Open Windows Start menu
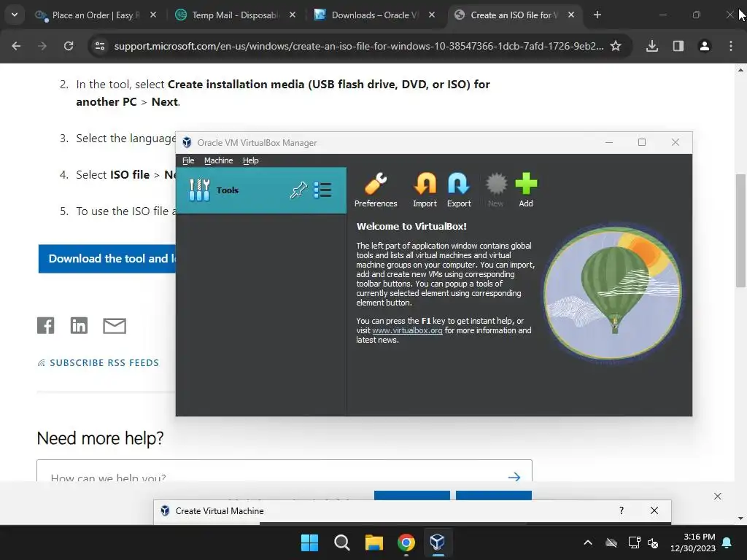Image resolution: width=747 pixels, height=560 pixels. pyautogui.click(x=309, y=542)
